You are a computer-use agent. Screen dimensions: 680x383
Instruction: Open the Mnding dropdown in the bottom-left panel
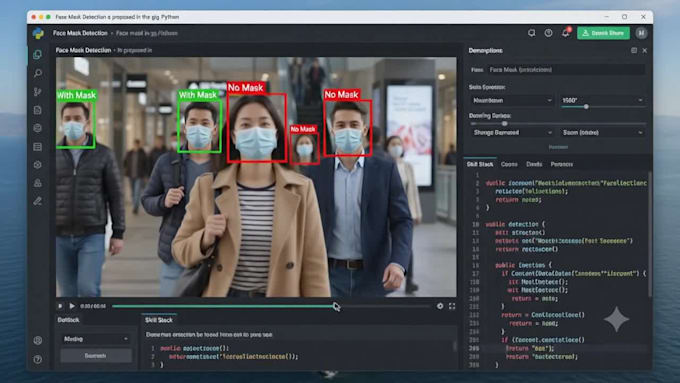[x=96, y=339]
